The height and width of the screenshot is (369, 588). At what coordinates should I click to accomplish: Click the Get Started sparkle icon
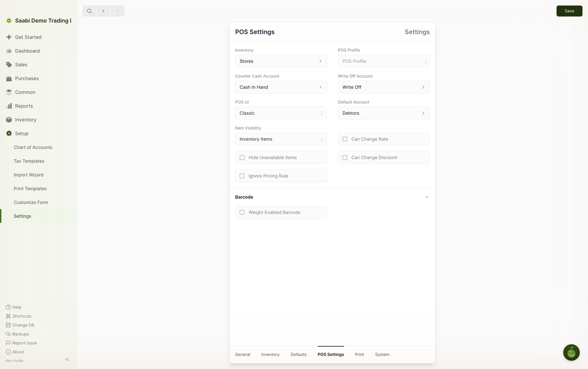9,37
